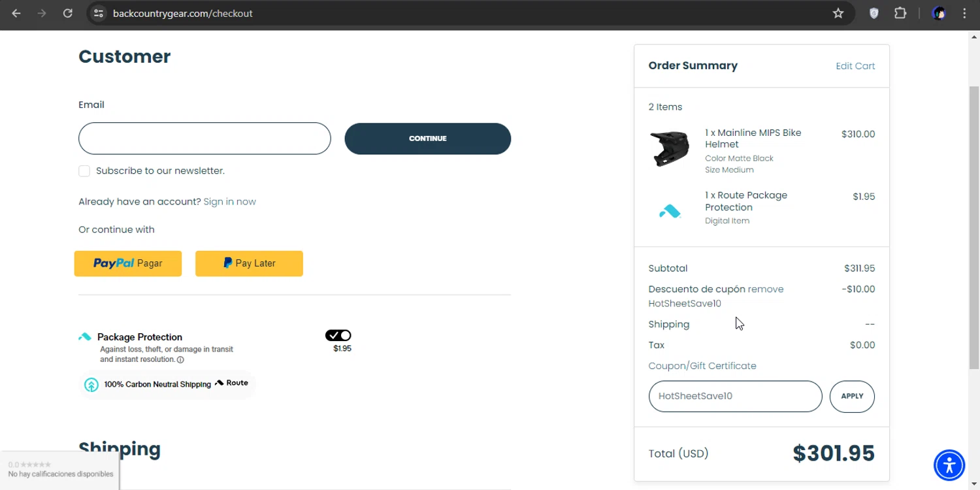The width and height of the screenshot is (980, 490).
Task: Click the Package Protection info icon
Action: (x=180, y=360)
